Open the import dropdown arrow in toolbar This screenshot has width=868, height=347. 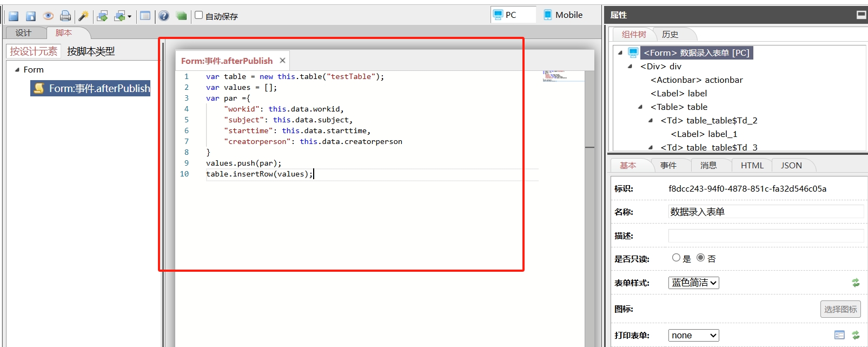click(x=130, y=17)
